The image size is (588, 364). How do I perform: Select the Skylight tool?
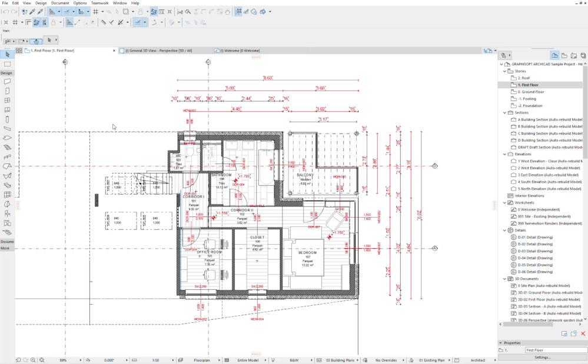point(7,185)
